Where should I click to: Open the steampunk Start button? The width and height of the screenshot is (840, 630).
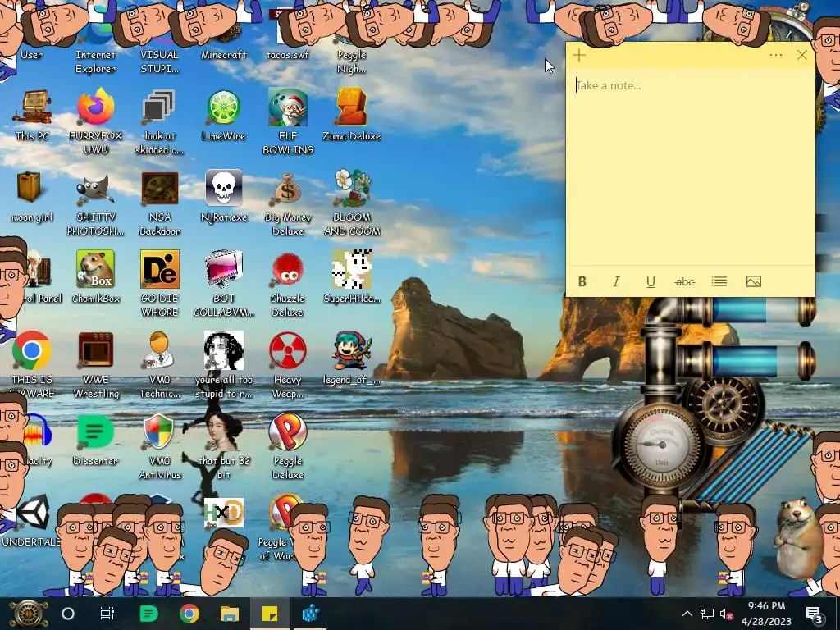tap(29, 614)
